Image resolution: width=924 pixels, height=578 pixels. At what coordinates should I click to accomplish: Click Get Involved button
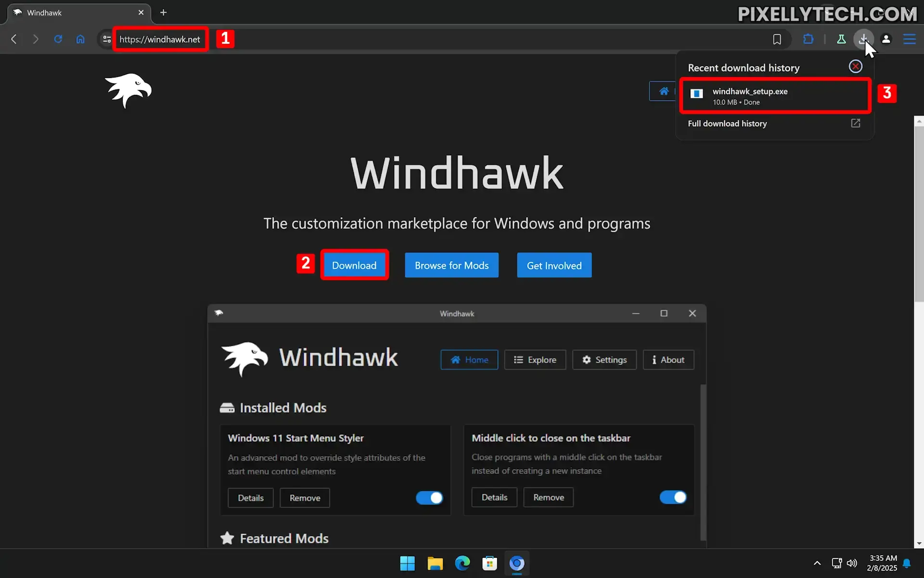coord(554,265)
